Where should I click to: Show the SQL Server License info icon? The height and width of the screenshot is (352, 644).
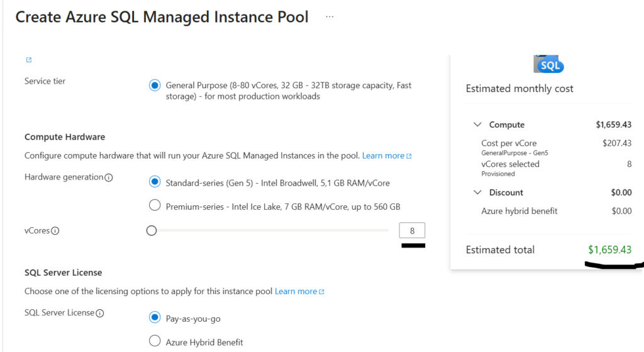pos(100,313)
